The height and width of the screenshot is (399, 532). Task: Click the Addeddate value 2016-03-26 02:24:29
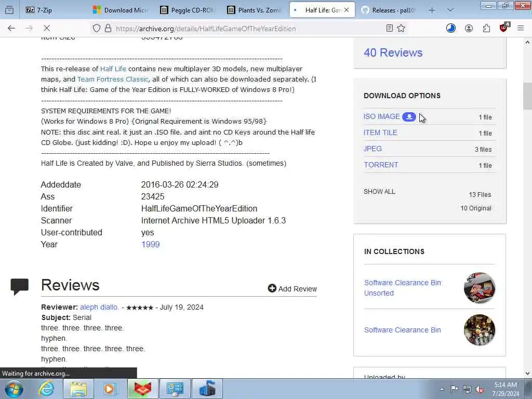[x=180, y=184]
